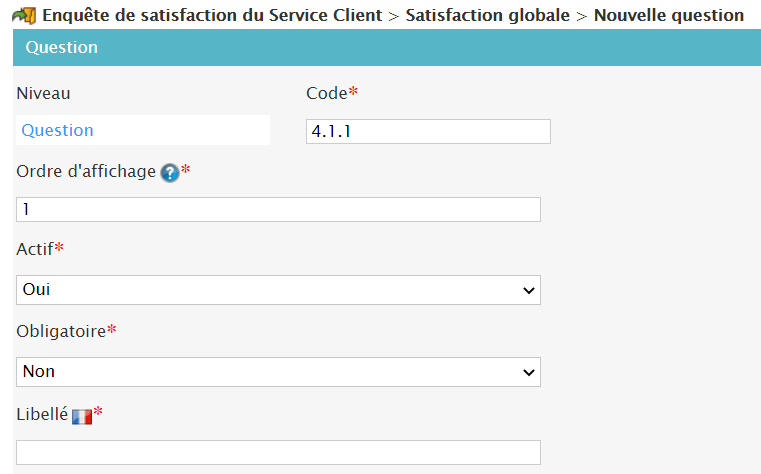Click the French flag icon beside Libellé
Viewport: 761px width, 474px height.
81,415
